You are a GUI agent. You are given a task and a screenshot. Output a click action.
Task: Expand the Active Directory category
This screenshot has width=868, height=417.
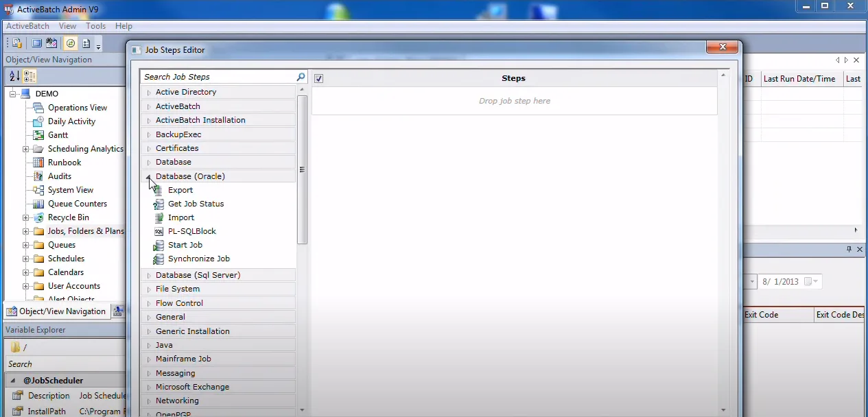149,93
